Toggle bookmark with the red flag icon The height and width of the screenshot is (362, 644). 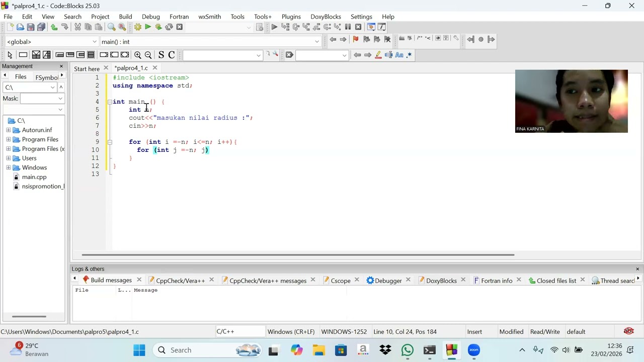tap(356, 39)
